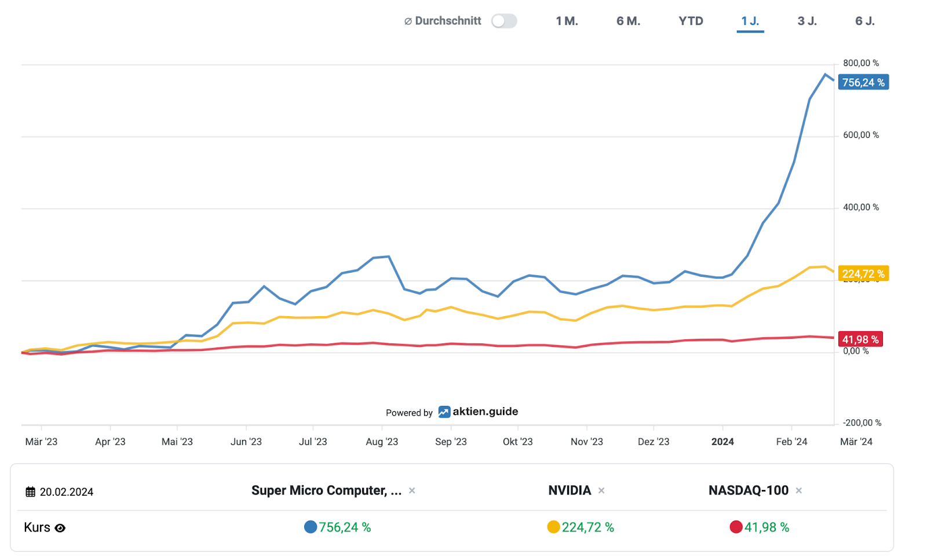
Task: Click the 800,00 % axis label
Action: 860,63
